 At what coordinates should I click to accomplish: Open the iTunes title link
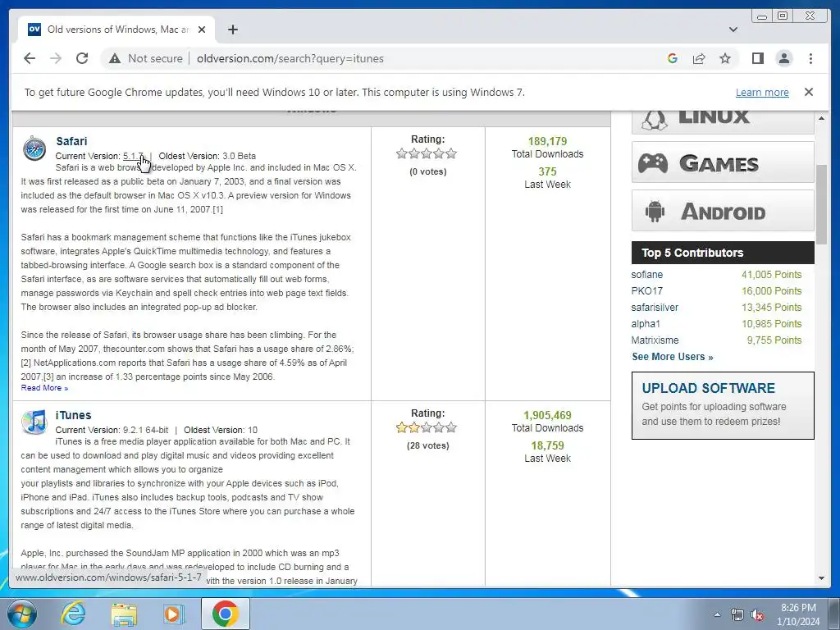73,415
